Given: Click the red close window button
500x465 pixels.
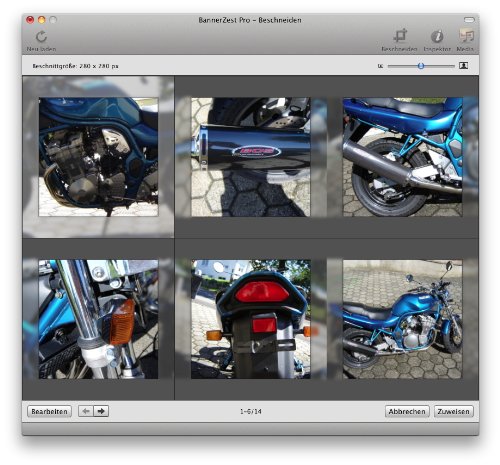Looking at the screenshot, I should pyautogui.click(x=30, y=20).
